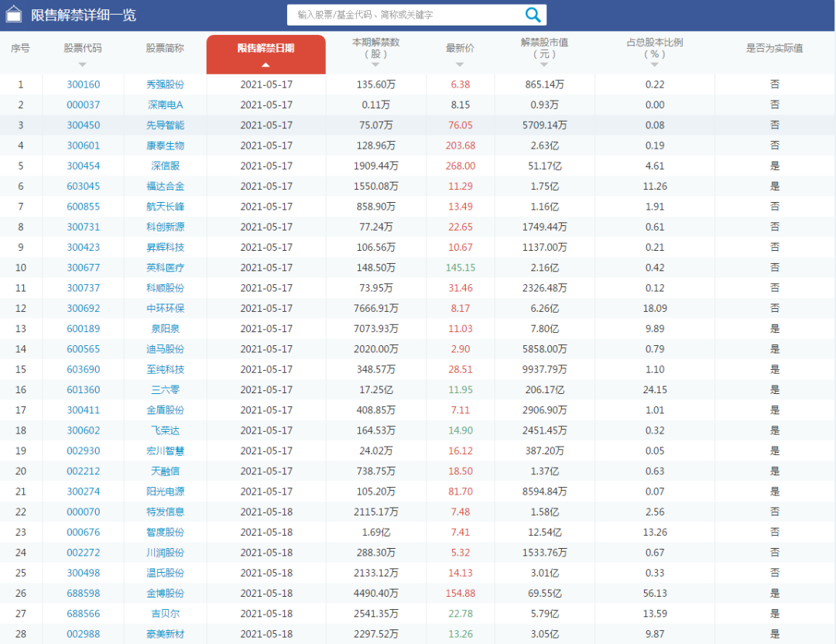Click the home icon beside 限售解禁详细一览
836x644 pixels.
[14, 15]
